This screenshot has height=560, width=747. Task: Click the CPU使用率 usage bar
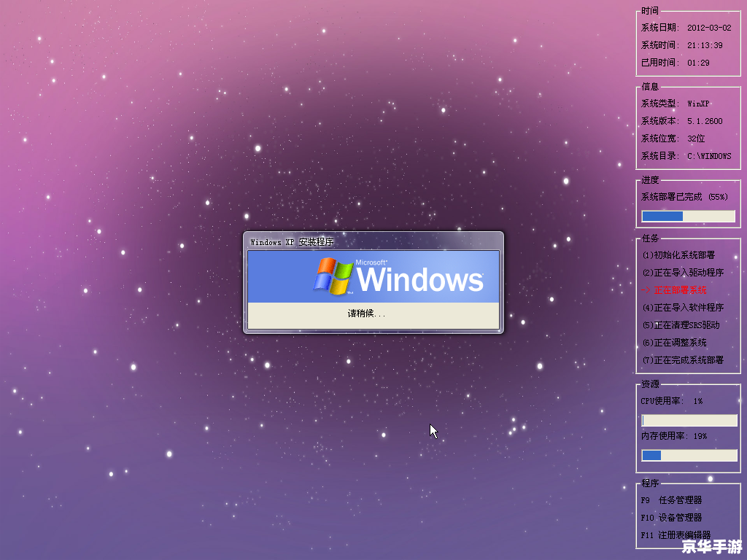click(x=689, y=420)
